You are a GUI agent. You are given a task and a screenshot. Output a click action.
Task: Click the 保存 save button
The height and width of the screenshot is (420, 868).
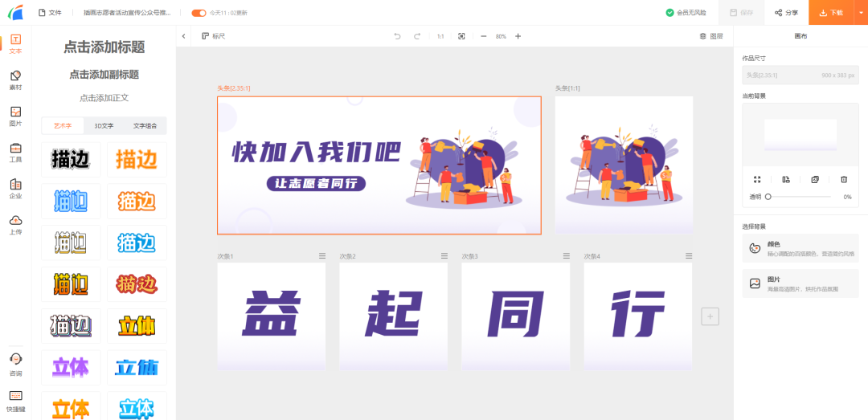click(x=741, y=12)
